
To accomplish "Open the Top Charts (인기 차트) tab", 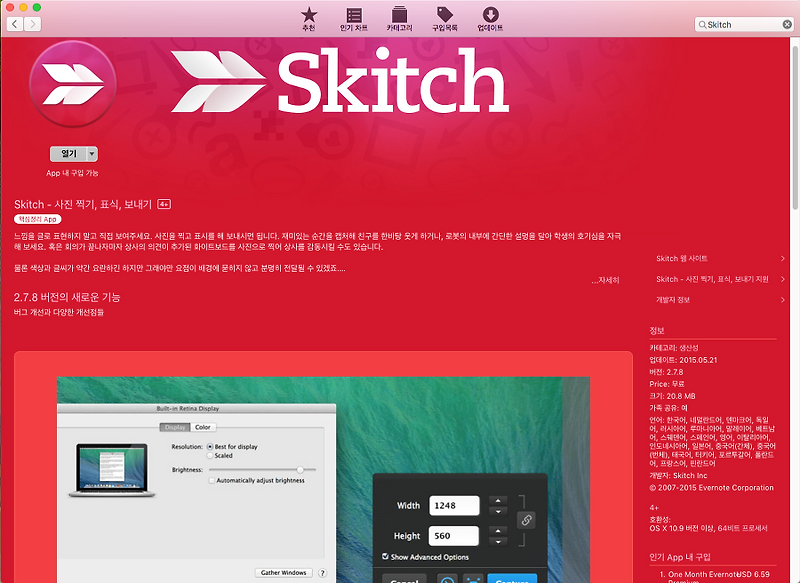I will pos(354,19).
